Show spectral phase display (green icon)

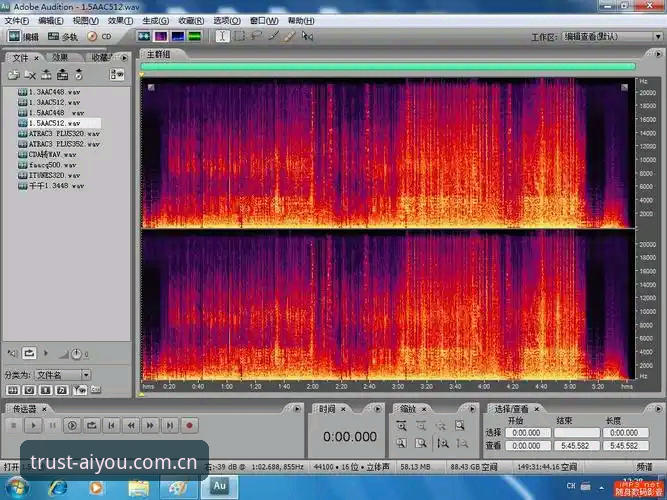(194, 37)
